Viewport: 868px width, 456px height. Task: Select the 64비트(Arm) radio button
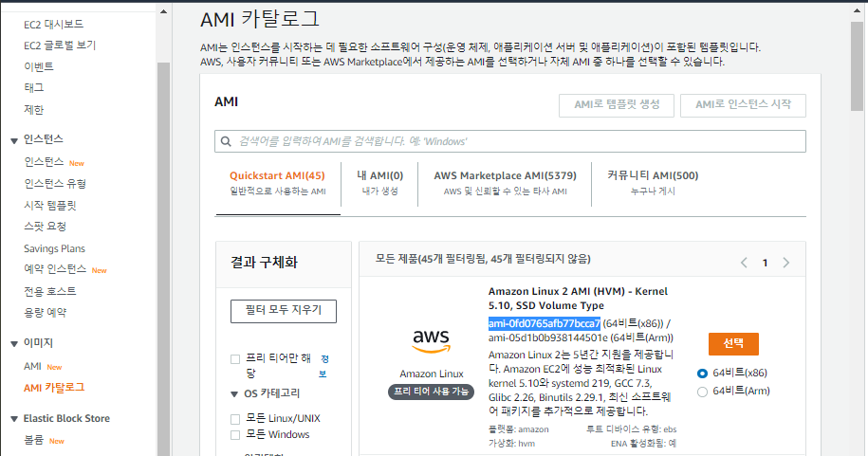(x=703, y=392)
